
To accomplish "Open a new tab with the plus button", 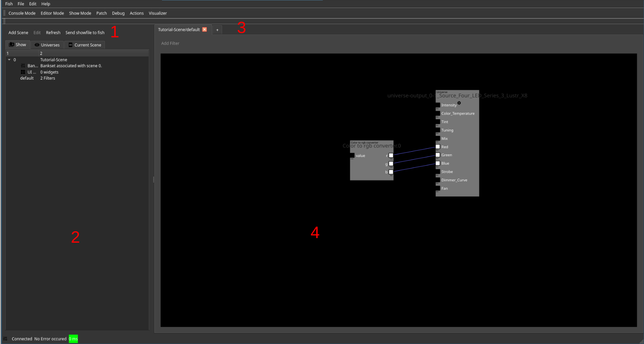I will [x=217, y=30].
